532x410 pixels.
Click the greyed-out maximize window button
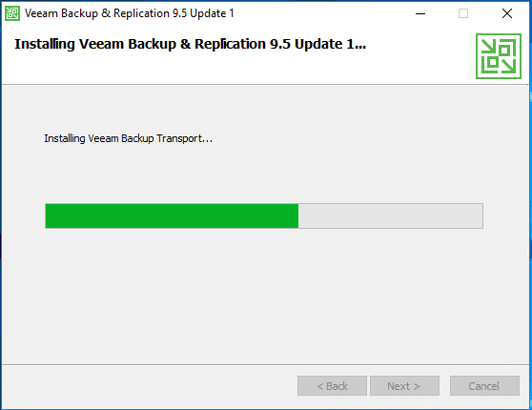[463, 13]
